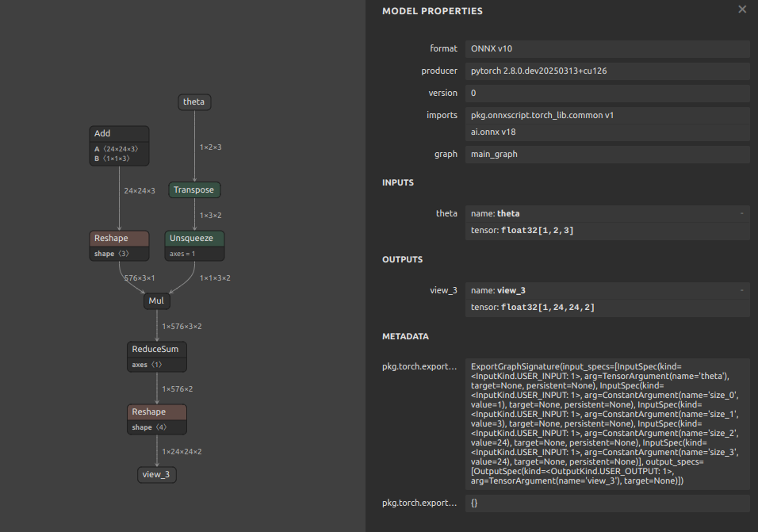Click the format property label
The height and width of the screenshot is (532, 758).
[x=443, y=49]
